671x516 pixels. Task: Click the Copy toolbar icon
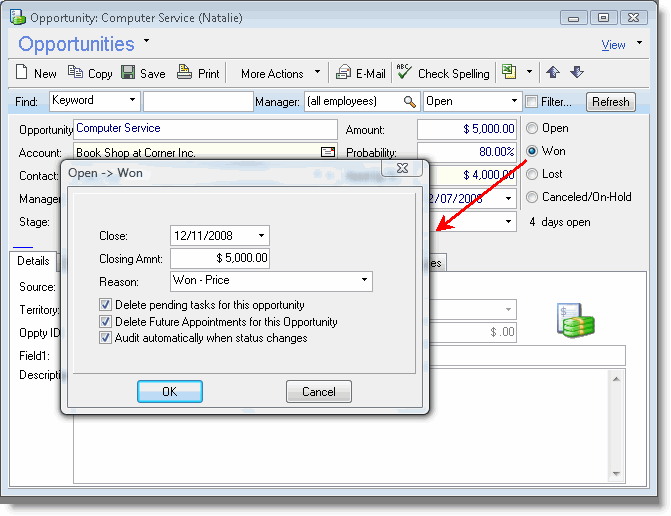76,73
